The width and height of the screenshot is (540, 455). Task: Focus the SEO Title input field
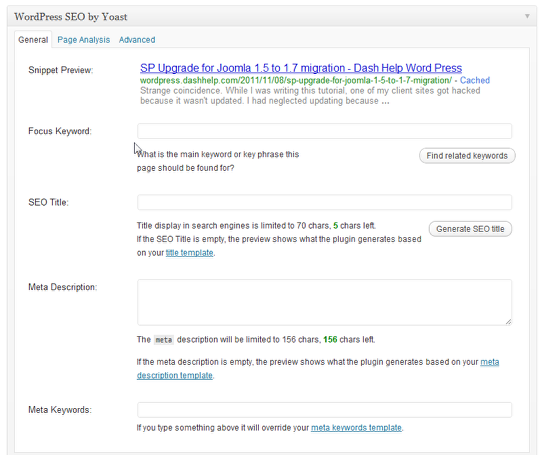point(324,202)
